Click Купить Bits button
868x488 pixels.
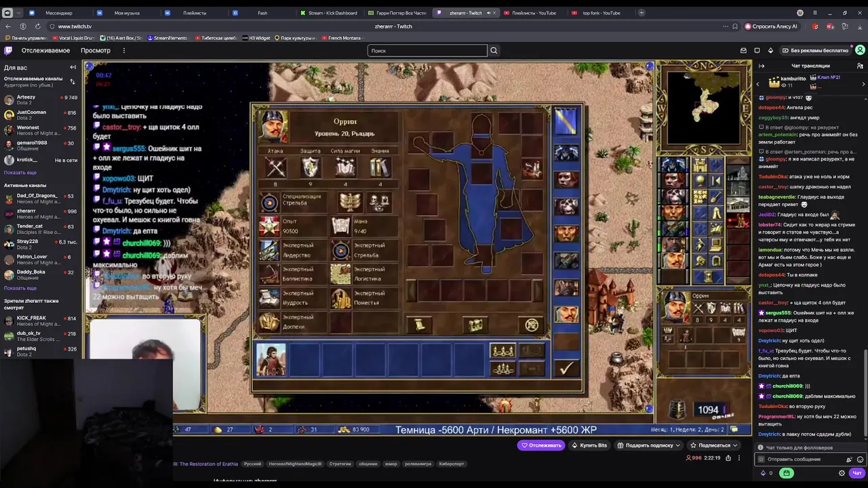click(589, 445)
